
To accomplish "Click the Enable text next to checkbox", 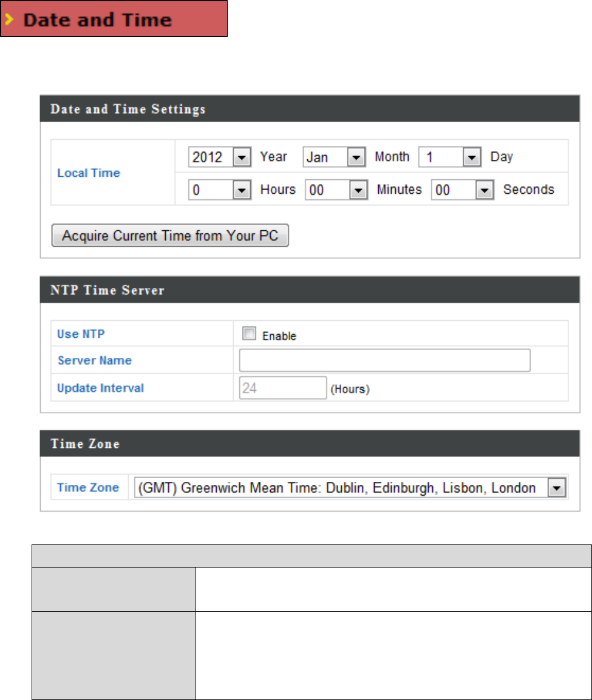I will [279, 335].
